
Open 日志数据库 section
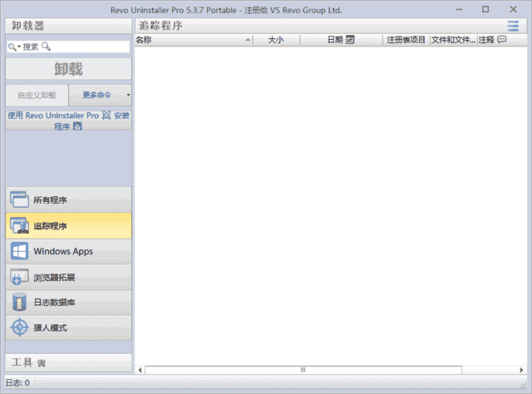[68, 302]
